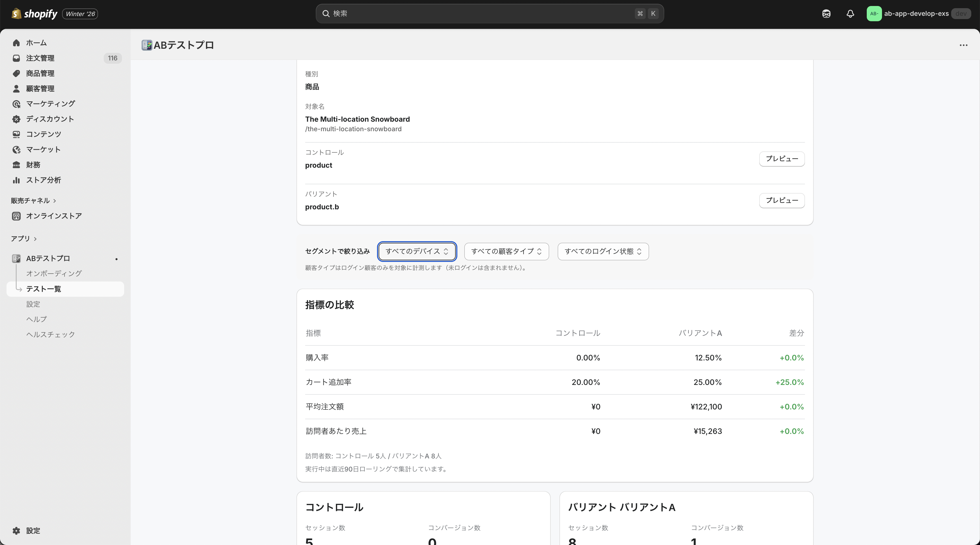980x545 pixels.
Task: Click the Home icon in sidebar
Action: [x=16, y=43]
